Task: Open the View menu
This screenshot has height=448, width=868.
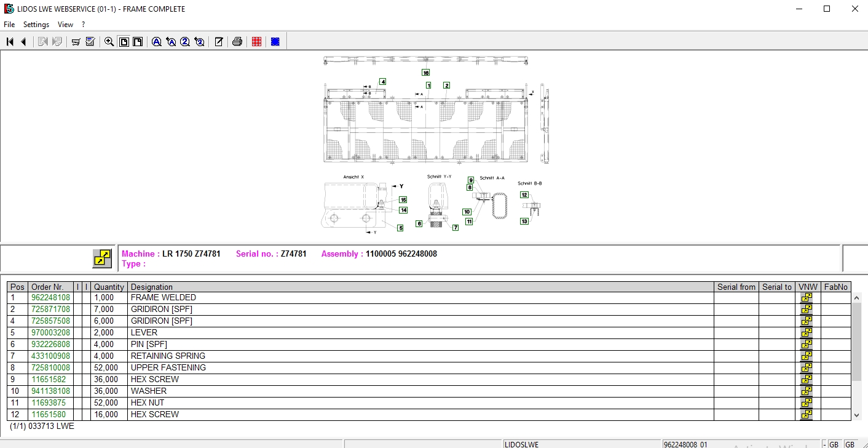Action: tap(65, 25)
